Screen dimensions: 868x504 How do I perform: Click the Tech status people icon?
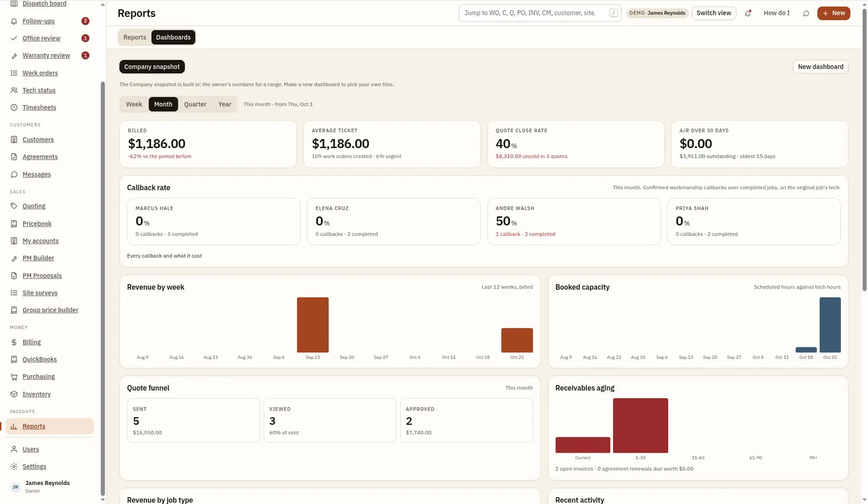point(14,90)
